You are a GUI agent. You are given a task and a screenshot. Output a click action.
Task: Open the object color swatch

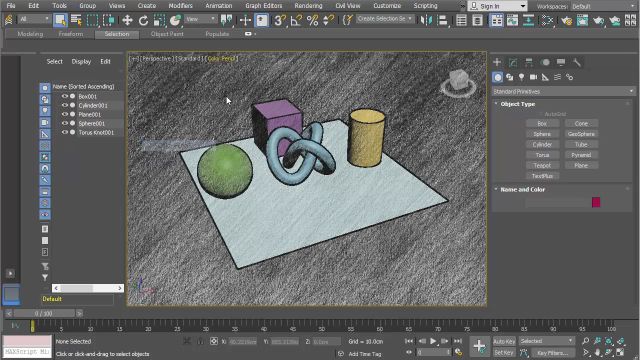coord(596,202)
